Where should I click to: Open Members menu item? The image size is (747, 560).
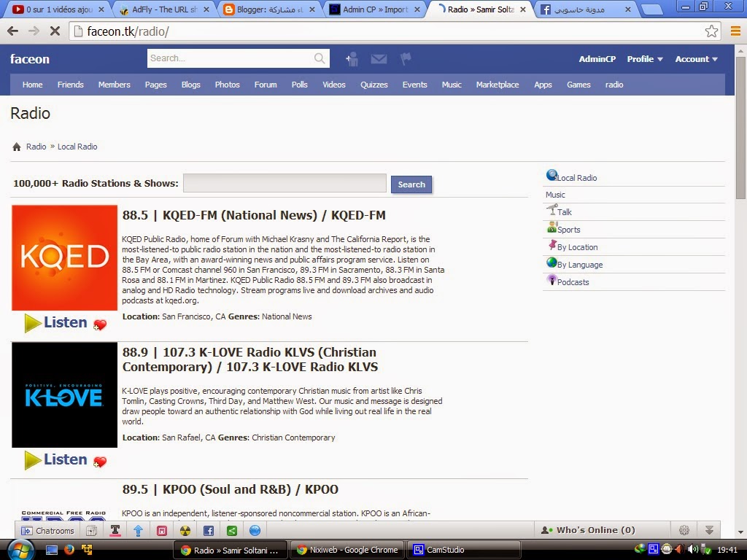(115, 85)
